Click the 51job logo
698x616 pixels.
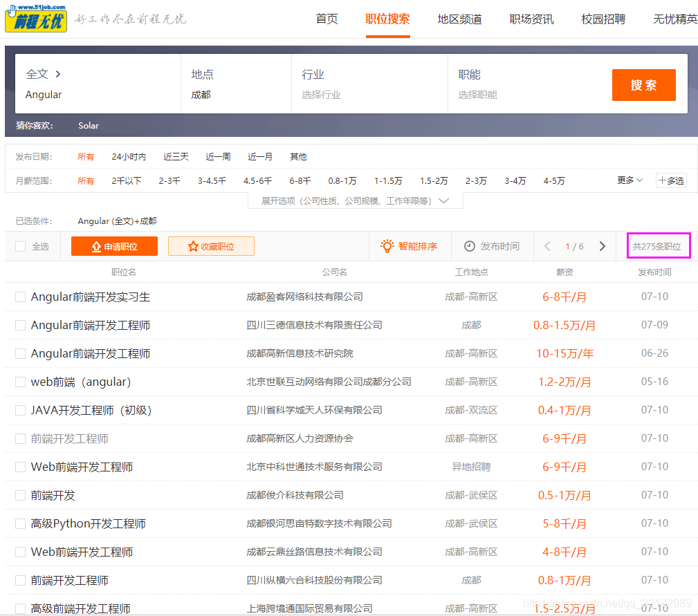point(35,19)
